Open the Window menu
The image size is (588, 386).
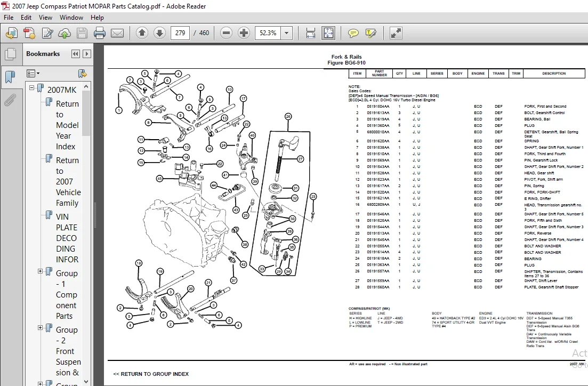71,17
